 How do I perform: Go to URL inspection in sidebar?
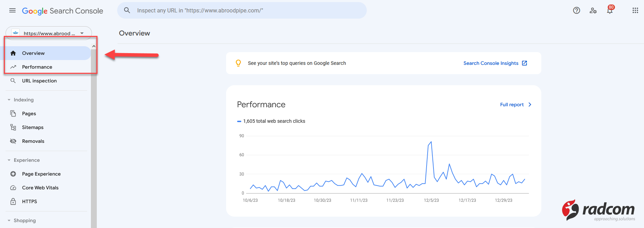[x=39, y=81]
